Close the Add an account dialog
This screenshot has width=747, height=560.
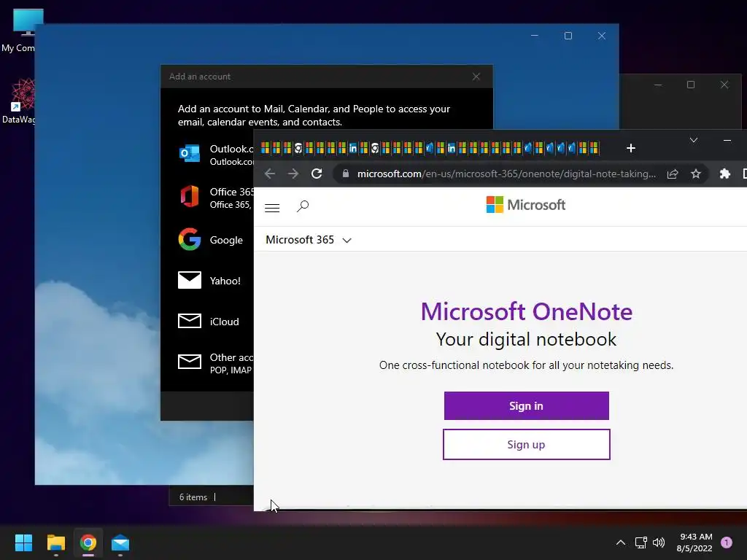(476, 77)
